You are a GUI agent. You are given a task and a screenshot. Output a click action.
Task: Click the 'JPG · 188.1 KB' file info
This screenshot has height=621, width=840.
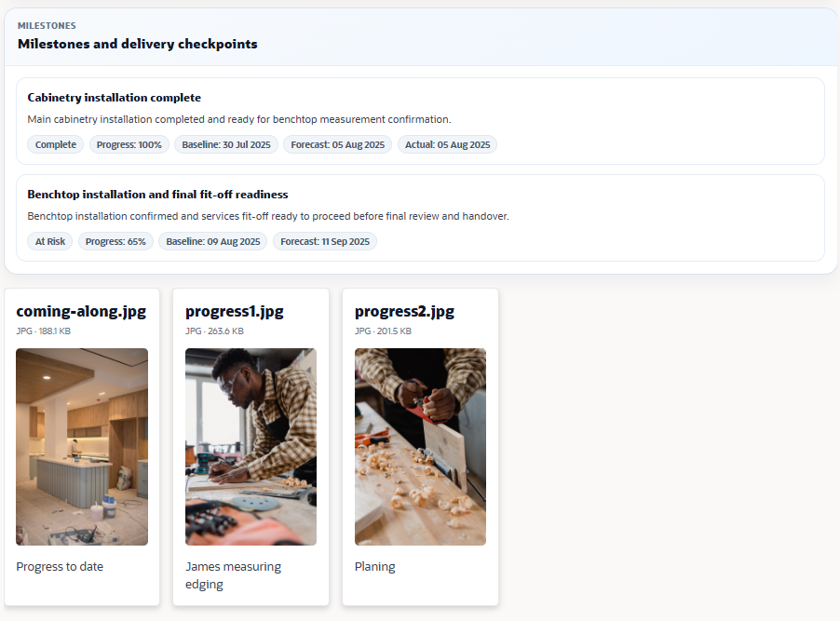click(x=44, y=331)
